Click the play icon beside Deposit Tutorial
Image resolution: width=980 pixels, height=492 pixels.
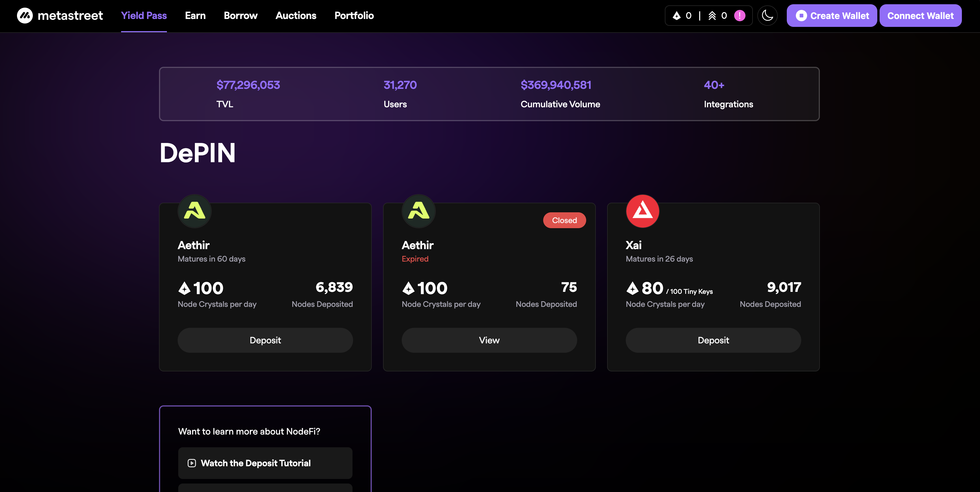click(192, 463)
